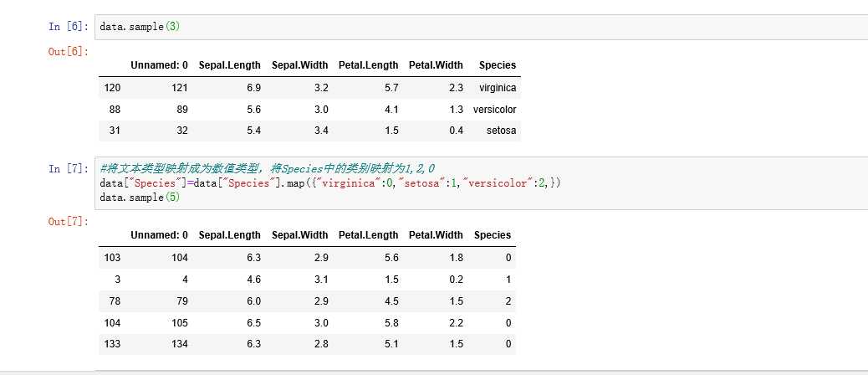Click Unnamed: 0 header in Out[7] table
868x375 pixels.
click(159, 235)
